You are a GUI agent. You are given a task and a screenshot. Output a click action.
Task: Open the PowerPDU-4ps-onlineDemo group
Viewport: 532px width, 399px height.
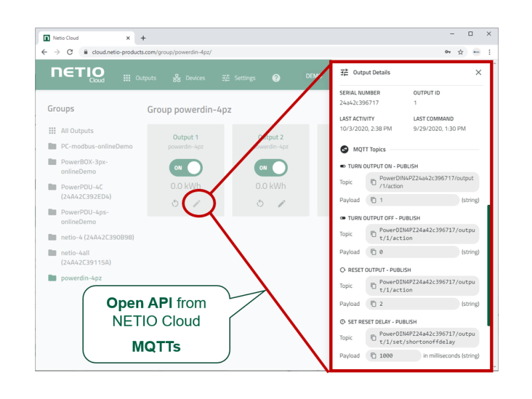(78, 217)
